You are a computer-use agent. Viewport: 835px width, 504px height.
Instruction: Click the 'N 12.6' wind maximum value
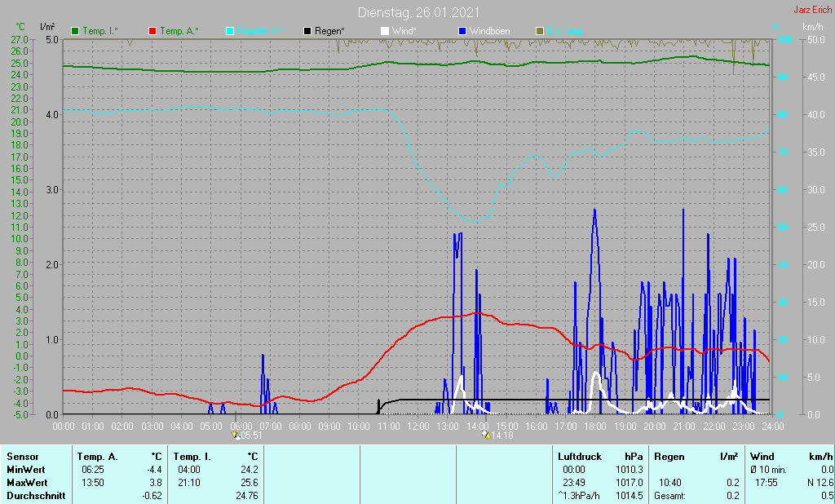pos(820,483)
